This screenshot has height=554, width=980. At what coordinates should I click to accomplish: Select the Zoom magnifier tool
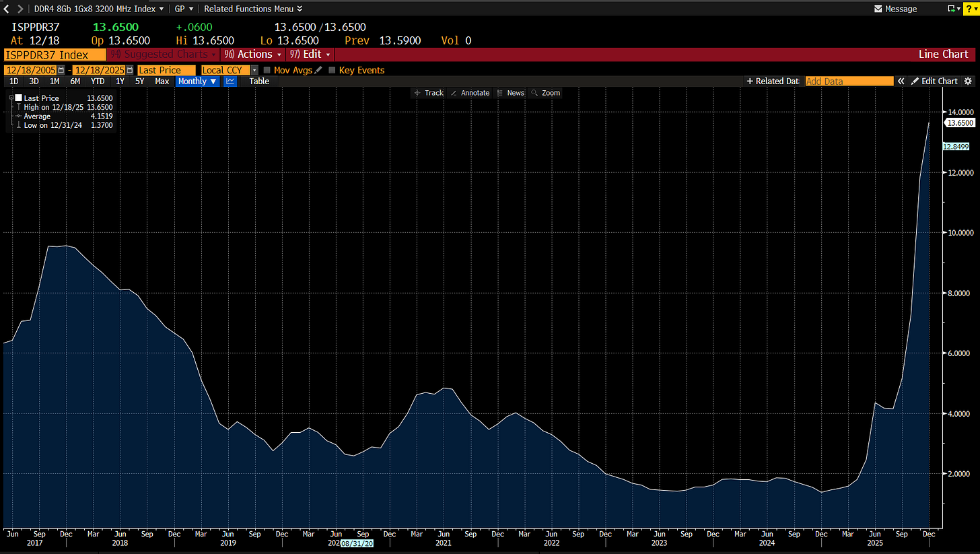click(546, 93)
